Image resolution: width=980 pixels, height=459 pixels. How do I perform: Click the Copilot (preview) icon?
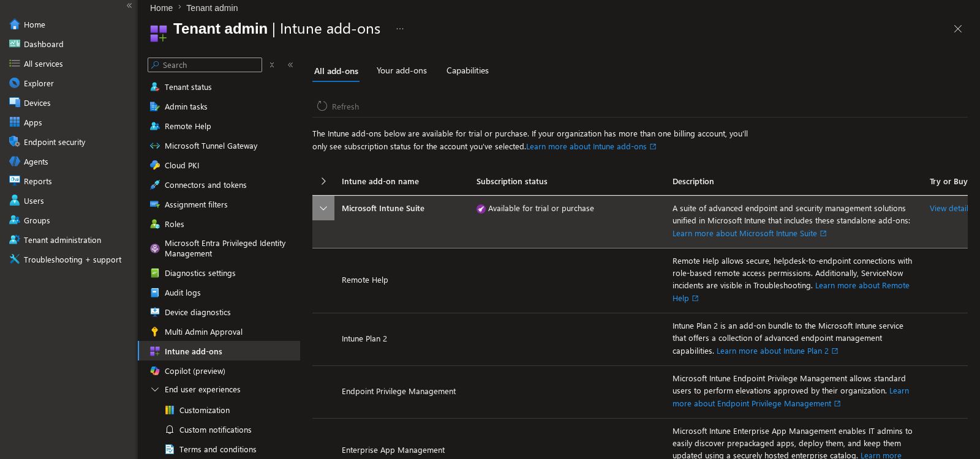[x=155, y=371]
